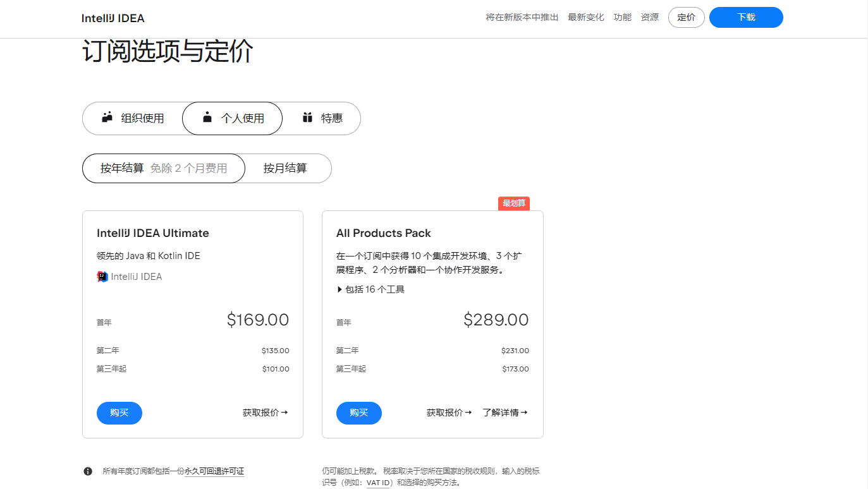Click the IntelliJ IDEA Ultimate card title
The height and width of the screenshot is (489, 868).
coord(153,233)
